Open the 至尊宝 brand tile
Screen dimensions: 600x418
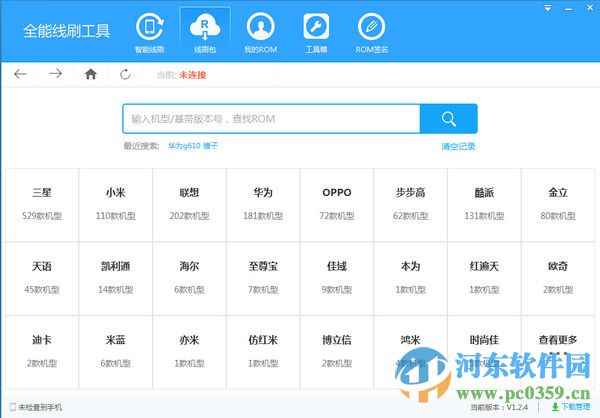click(263, 279)
